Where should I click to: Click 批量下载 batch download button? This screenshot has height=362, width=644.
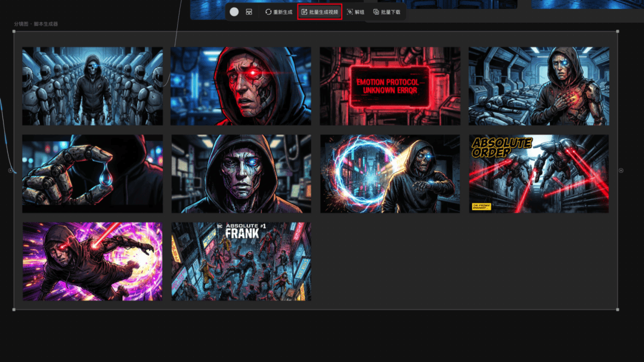(387, 12)
